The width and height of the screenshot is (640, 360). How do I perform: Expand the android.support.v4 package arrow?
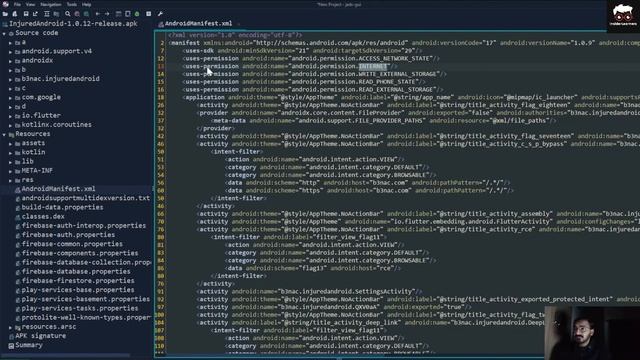(x=11, y=52)
